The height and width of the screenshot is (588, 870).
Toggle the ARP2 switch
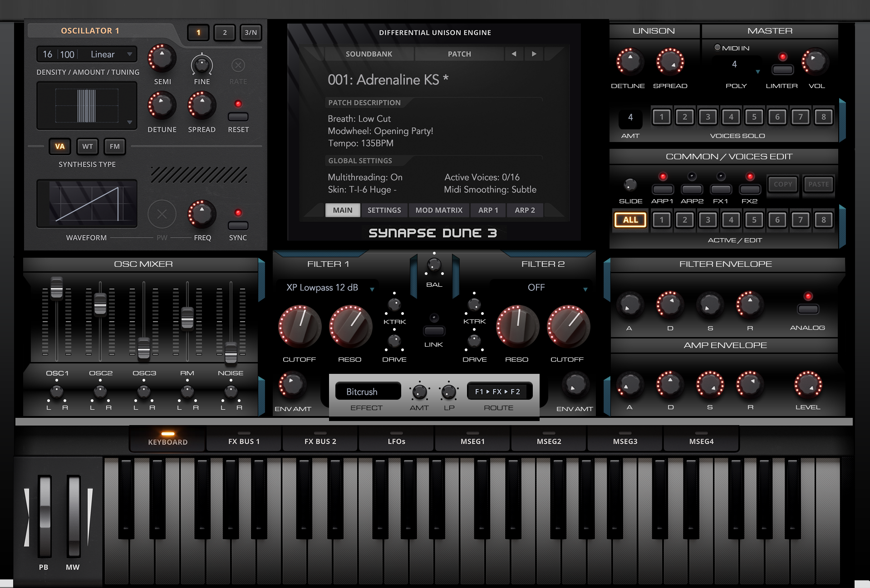tap(692, 189)
